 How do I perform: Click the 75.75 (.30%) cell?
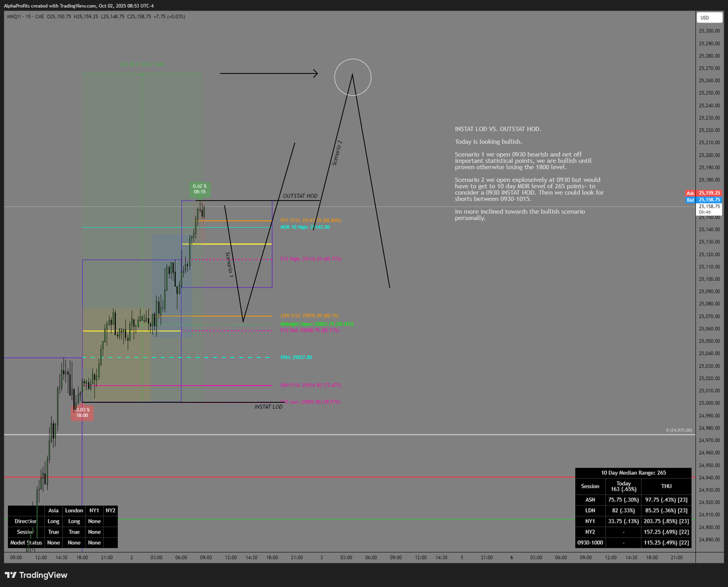623,499
